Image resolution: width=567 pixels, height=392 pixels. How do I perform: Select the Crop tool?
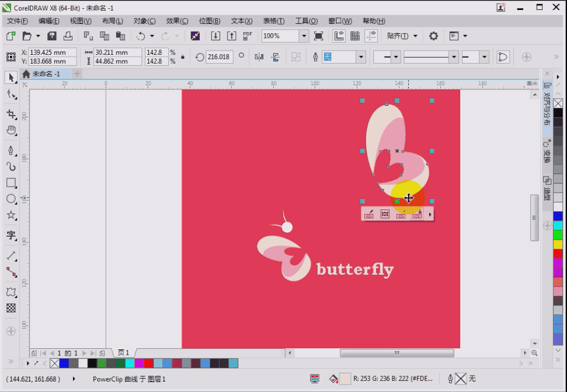(11, 114)
